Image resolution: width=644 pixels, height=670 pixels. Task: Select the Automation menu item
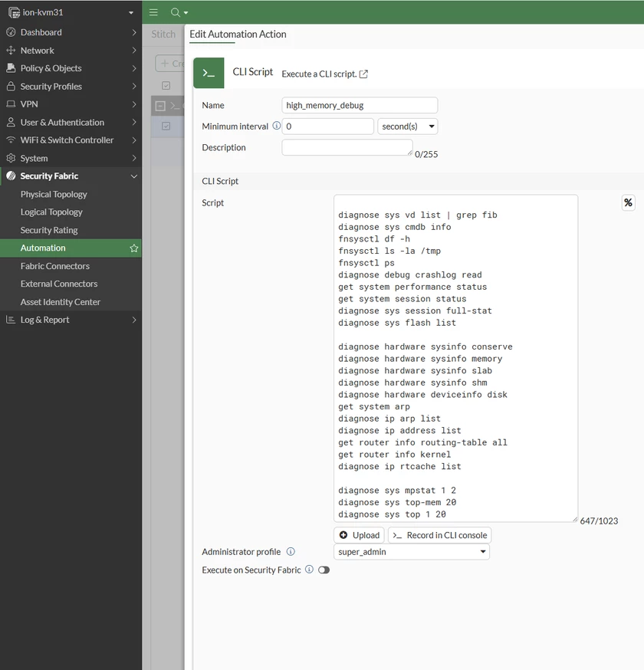pyautogui.click(x=71, y=248)
